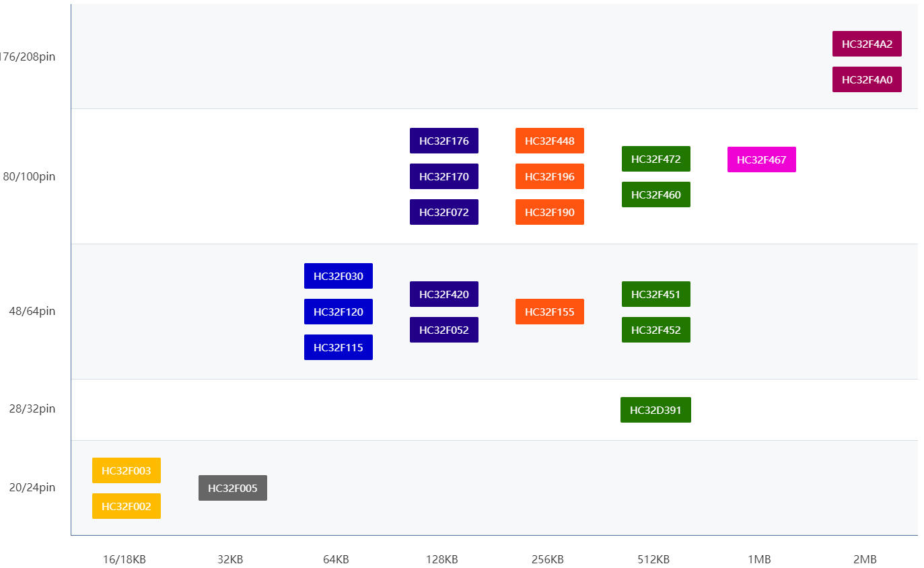Open the HC32F420 product tag

444,294
